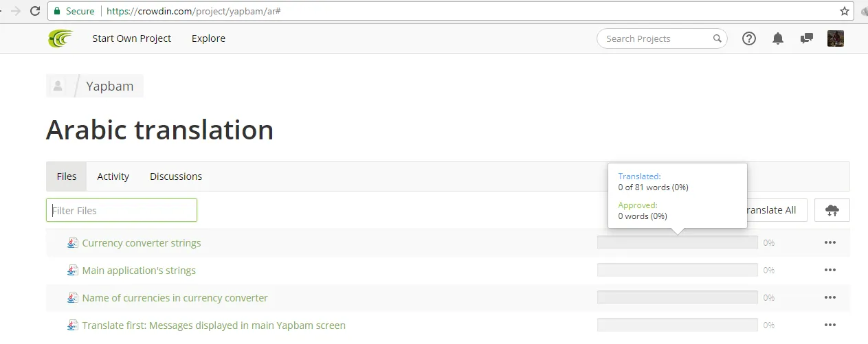Open Start Own Project menu item
The width and height of the screenshot is (868, 344).
pos(132,38)
